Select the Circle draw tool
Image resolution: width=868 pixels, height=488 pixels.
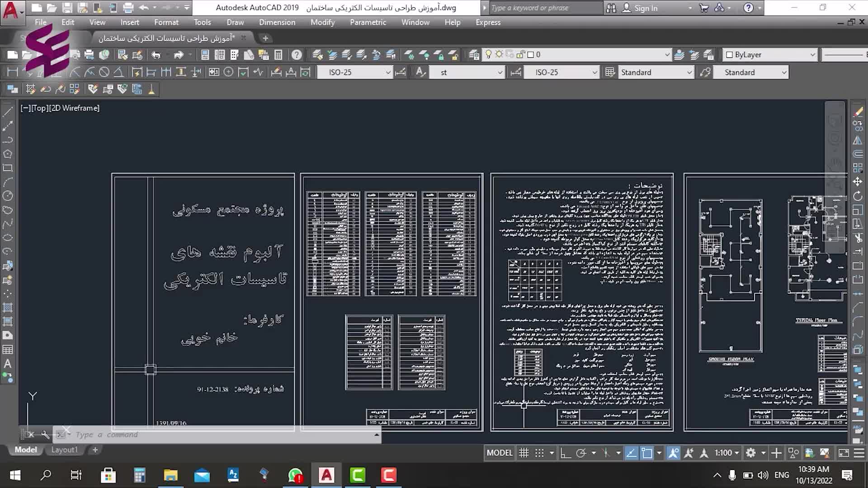[x=8, y=196]
